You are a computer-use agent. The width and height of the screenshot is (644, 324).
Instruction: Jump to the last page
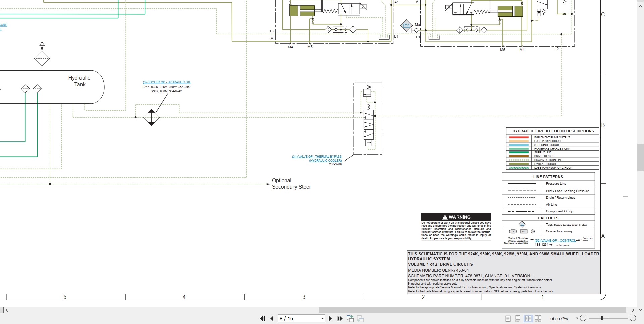pos(340,319)
